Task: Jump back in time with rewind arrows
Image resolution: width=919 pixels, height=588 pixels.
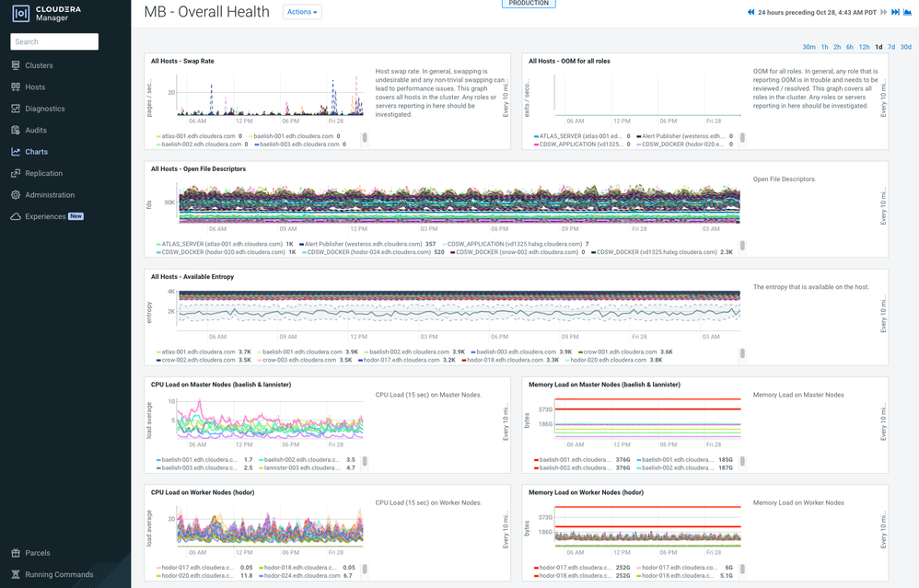Action: [x=750, y=12]
